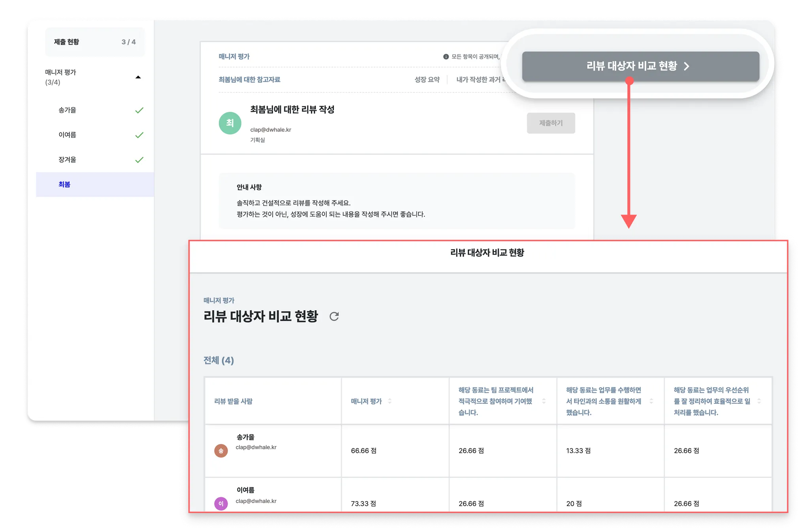Open the 내가 작성한 과거 tab
The height and width of the screenshot is (532, 809).
[480, 80]
